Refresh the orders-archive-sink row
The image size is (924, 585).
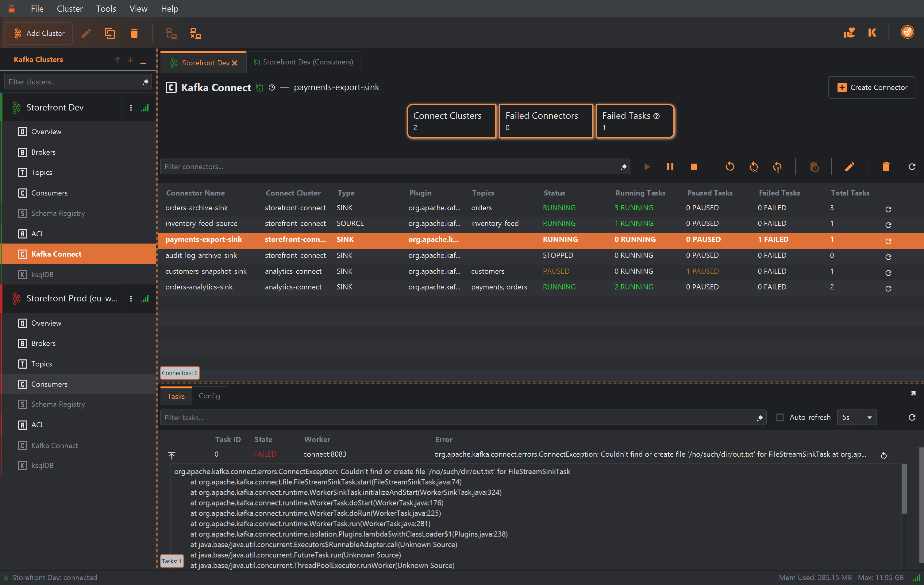(x=888, y=209)
